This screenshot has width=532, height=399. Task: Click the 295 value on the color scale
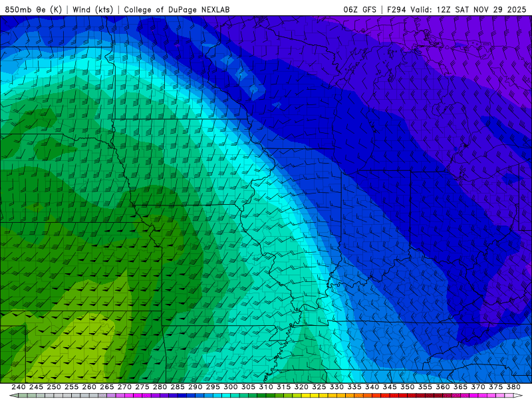coord(213,387)
